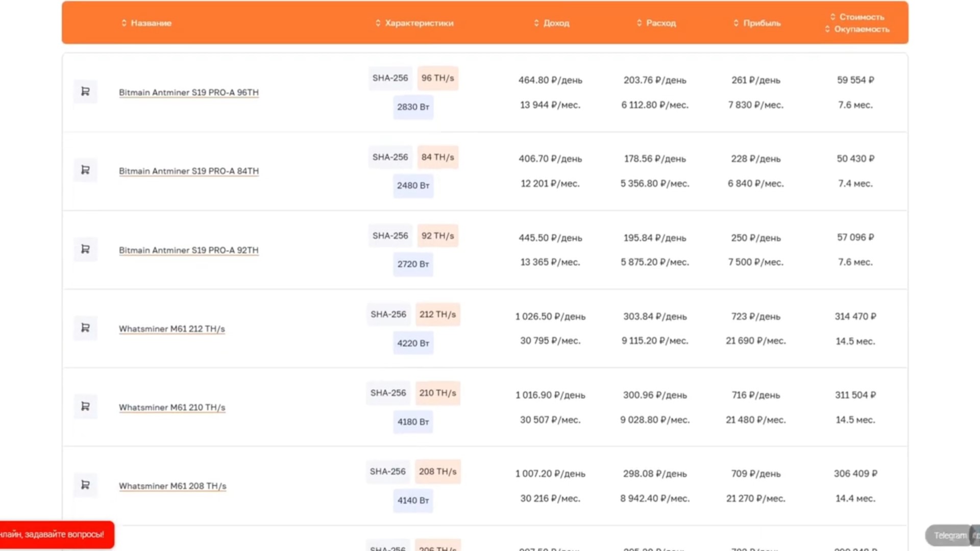This screenshot has width=980, height=551.
Task: Sort table by Прибыль column
Action: (757, 23)
